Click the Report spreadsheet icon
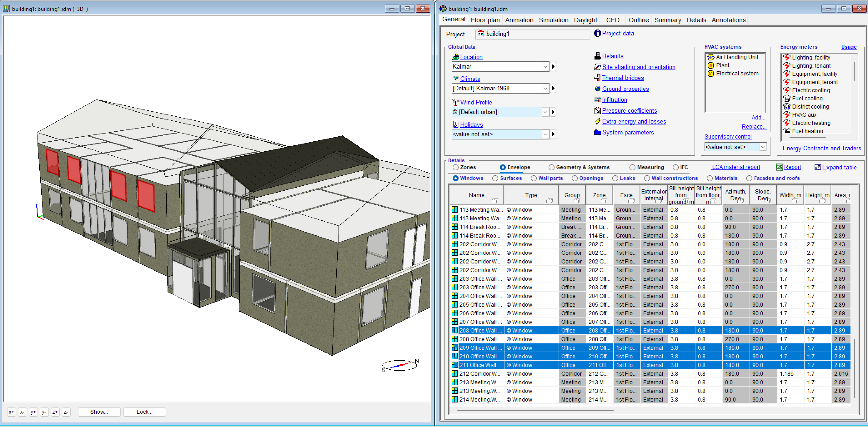Image resolution: width=868 pixels, height=427 pixels. [x=779, y=167]
